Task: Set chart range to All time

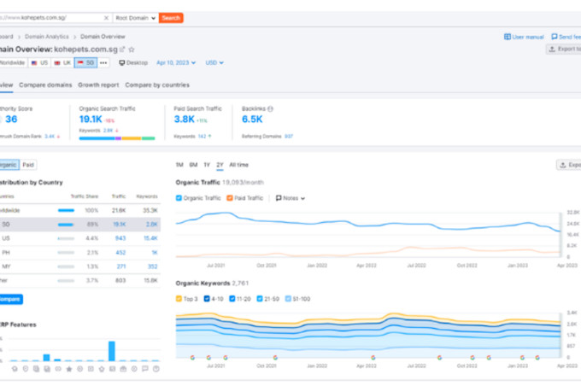Action: (238, 165)
